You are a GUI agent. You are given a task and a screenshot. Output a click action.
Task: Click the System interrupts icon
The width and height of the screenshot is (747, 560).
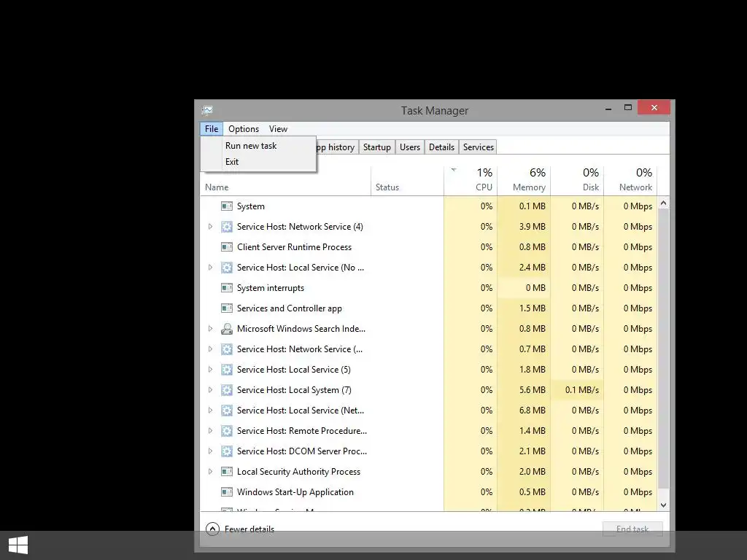click(227, 288)
